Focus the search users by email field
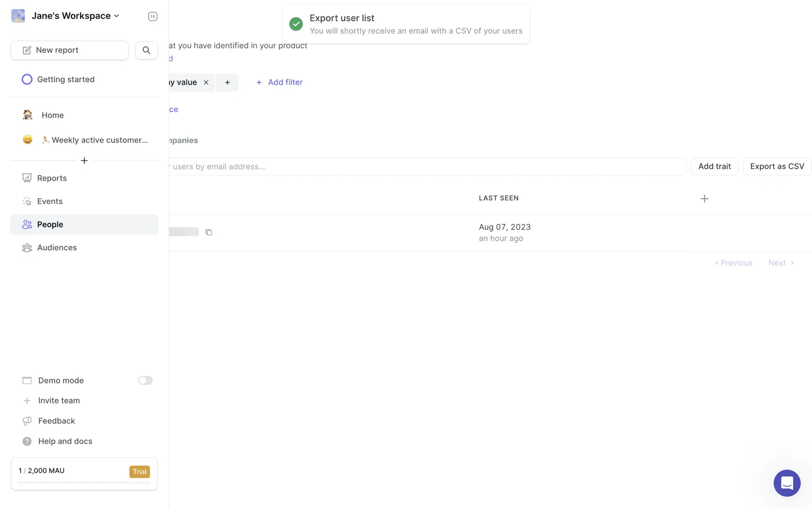This screenshot has width=812, height=508. (x=423, y=167)
